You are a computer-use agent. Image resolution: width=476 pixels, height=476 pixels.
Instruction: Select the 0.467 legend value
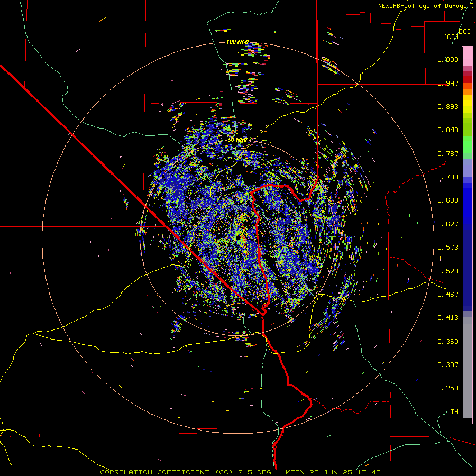tap(448, 295)
